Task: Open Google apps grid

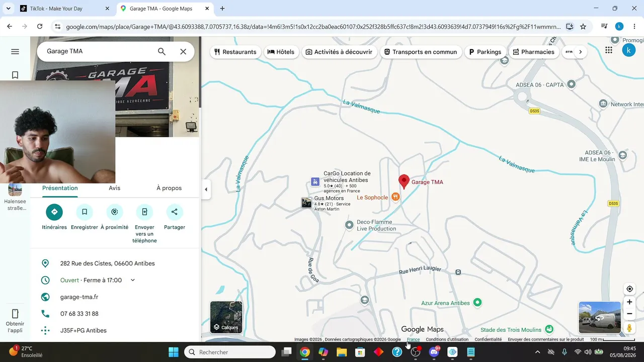Action: (x=609, y=50)
